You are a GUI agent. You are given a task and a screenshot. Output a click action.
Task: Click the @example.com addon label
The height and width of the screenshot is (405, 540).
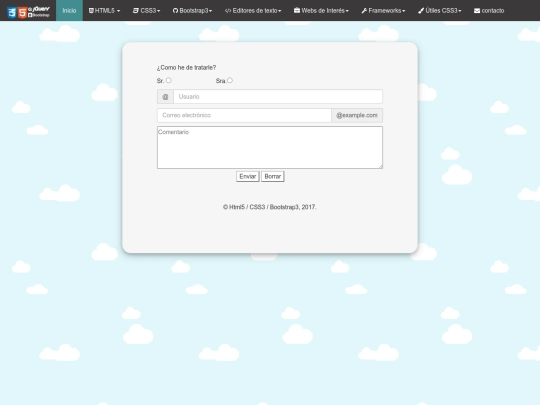point(357,115)
